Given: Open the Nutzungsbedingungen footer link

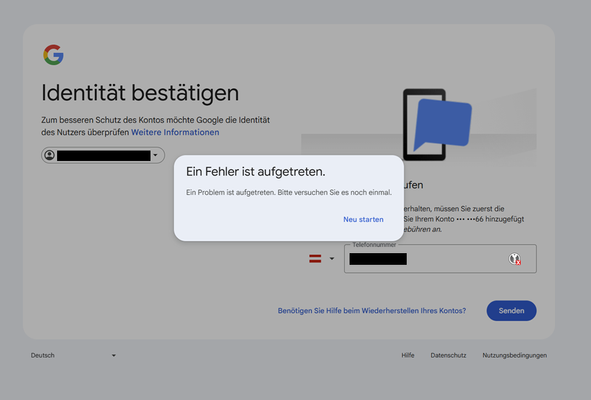Looking at the screenshot, I should tap(514, 355).
